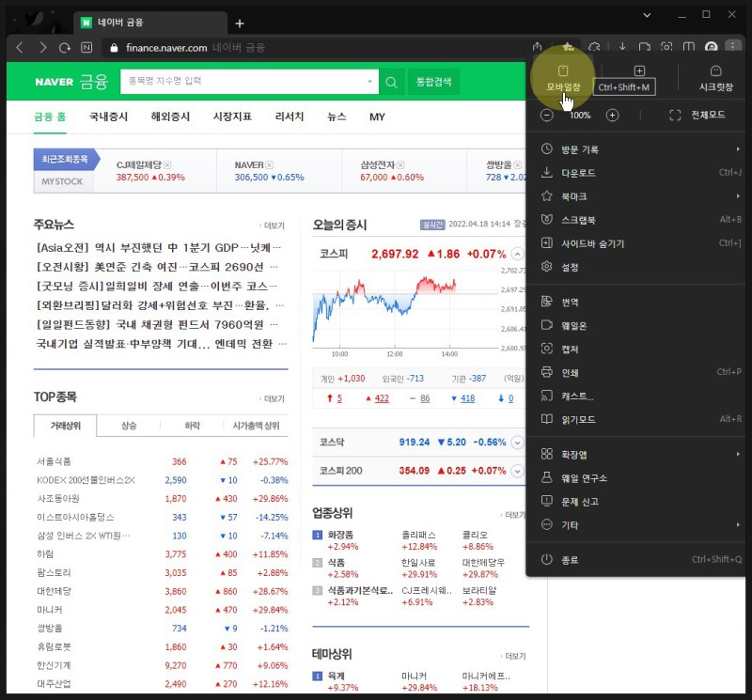This screenshot has height=700, width=752.
Task: Select 캐스트 cast in the menu
Action: pos(636,396)
